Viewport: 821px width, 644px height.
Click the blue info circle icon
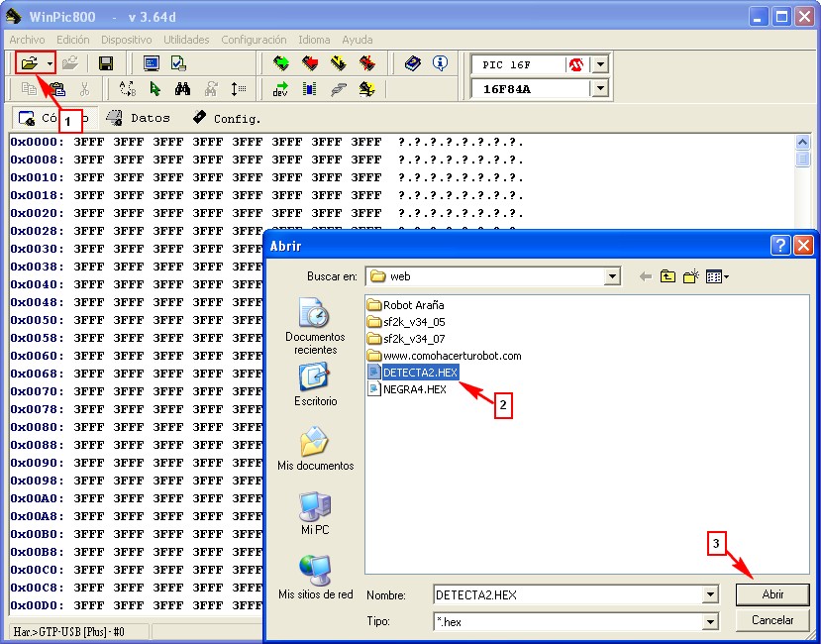pyautogui.click(x=440, y=63)
